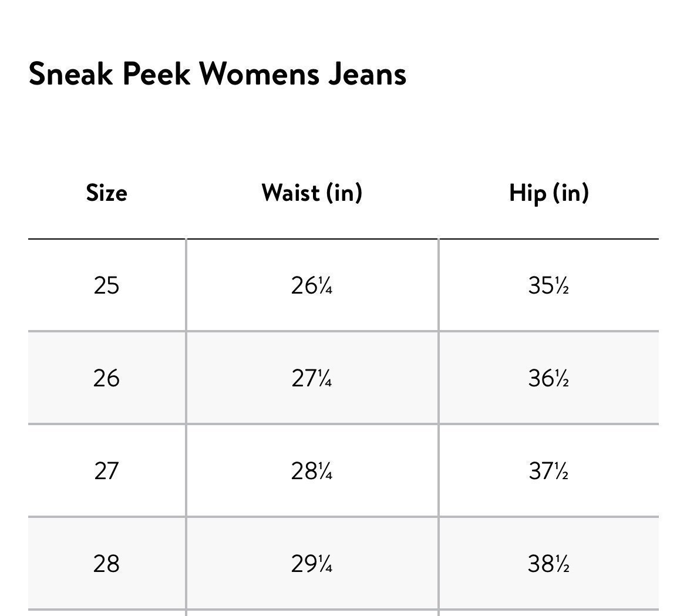The height and width of the screenshot is (616, 687).
Task: Select hip value 36½
Action: coord(548,378)
